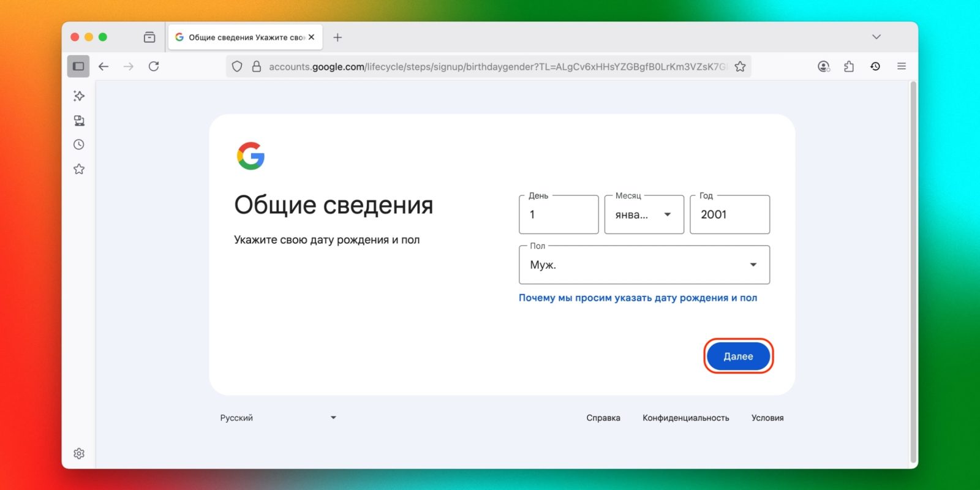Screen dimensions: 980x490
Task: Open a new tab with plus
Action: (337, 37)
